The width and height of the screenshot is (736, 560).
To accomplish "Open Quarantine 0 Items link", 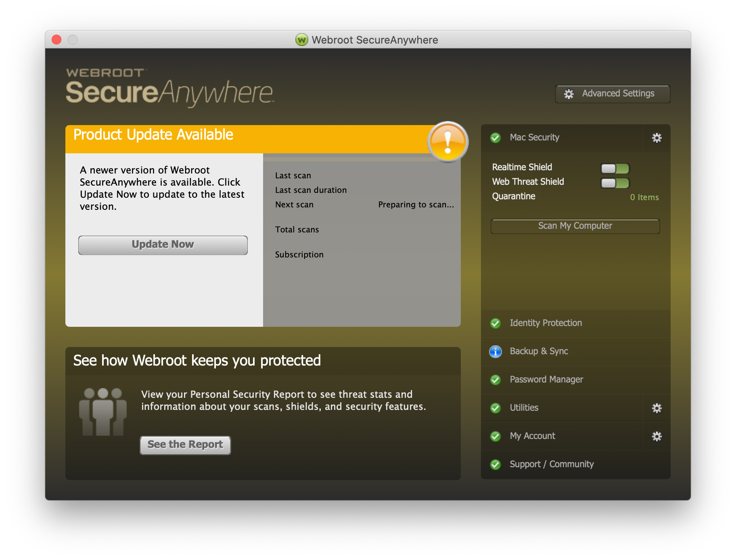I will [x=644, y=197].
